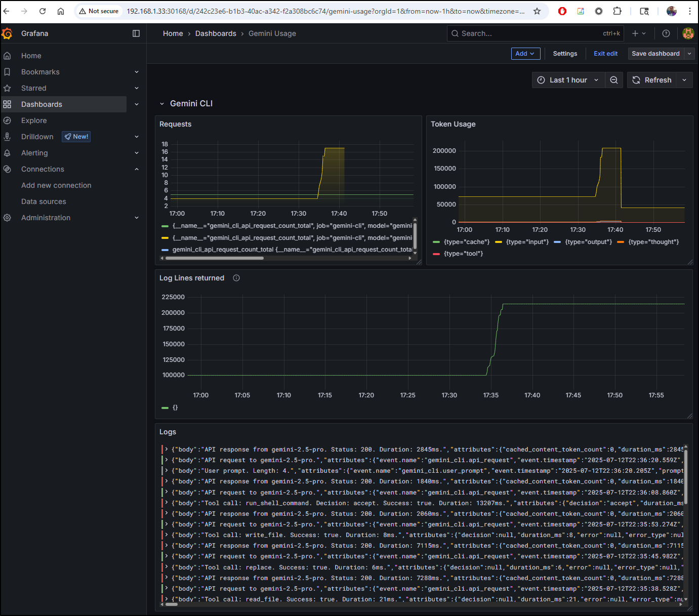Click the Token Usage panel title
The width and height of the screenshot is (699, 616).
[x=453, y=124]
